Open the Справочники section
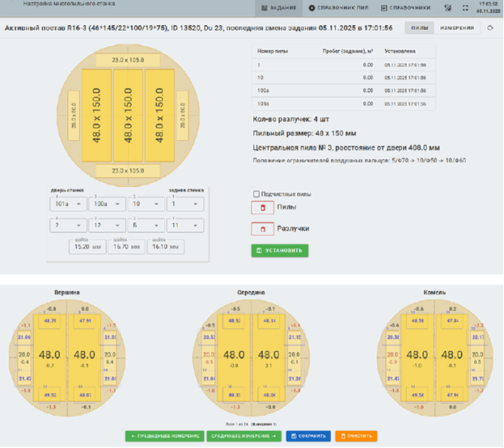This screenshot has width=504, height=448. pyautogui.click(x=399, y=8)
